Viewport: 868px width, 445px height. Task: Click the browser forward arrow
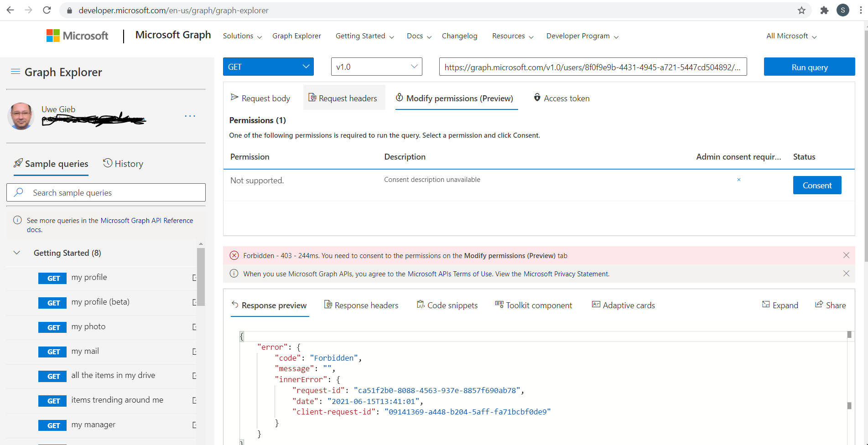click(28, 10)
